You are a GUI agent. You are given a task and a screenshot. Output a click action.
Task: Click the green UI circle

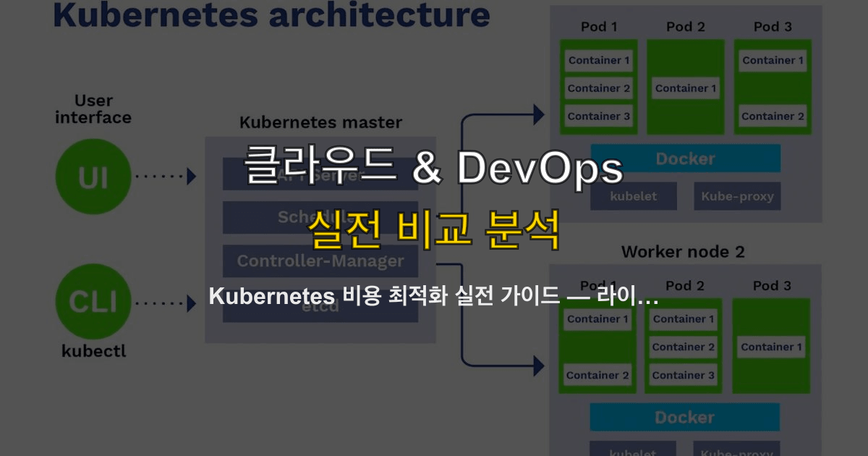click(x=93, y=176)
